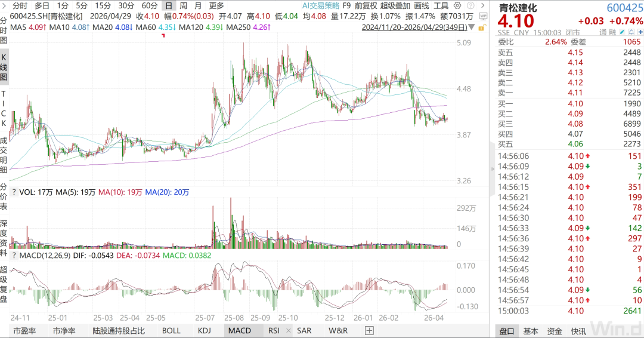Click the F9 button
Image resolution: width=644 pixels, height=338 pixels.
346,5
